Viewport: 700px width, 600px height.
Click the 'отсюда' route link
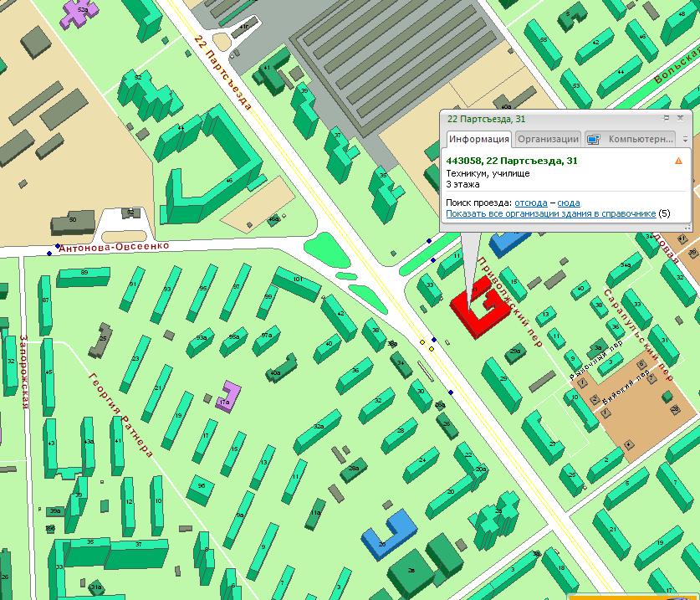pyautogui.click(x=531, y=203)
